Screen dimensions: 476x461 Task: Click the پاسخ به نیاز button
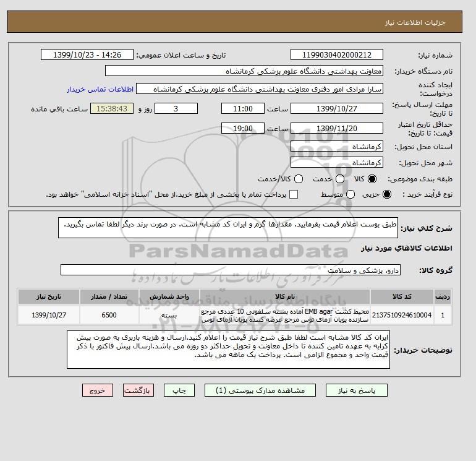tap(357, 390)
